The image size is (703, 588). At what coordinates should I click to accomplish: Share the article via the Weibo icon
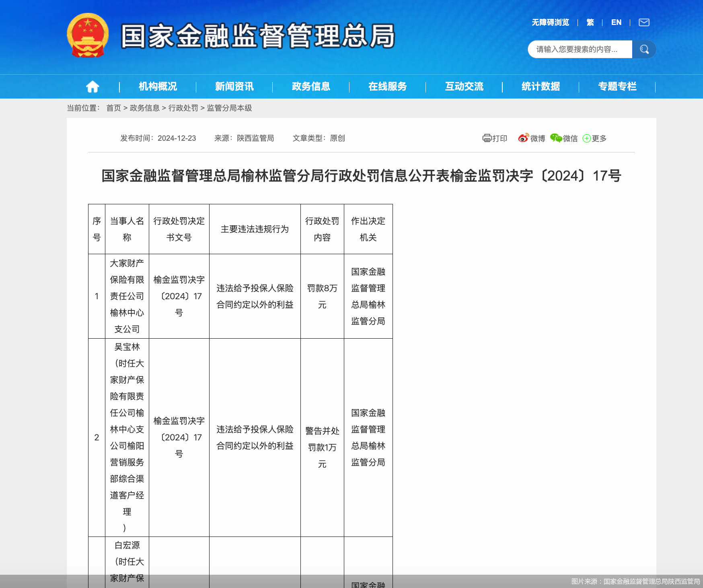[x=523, y=138]
